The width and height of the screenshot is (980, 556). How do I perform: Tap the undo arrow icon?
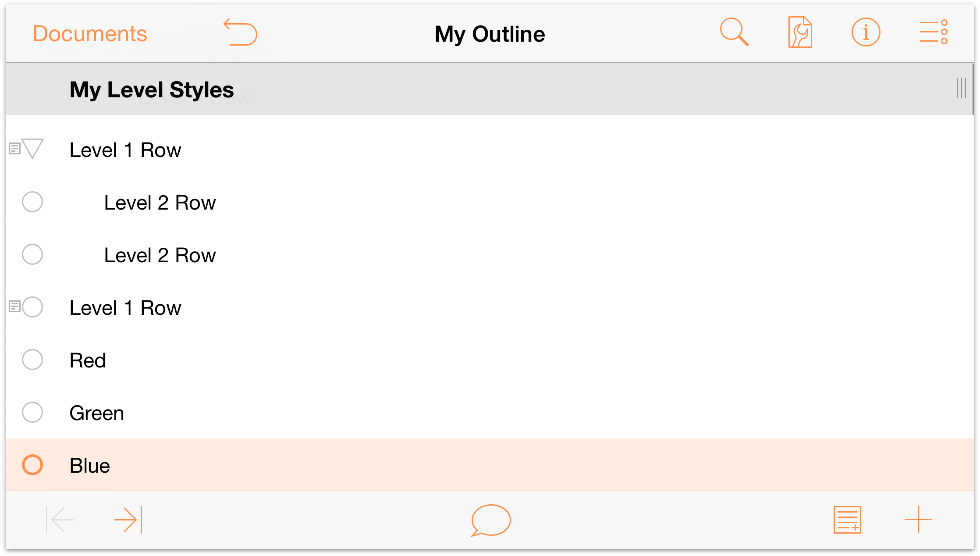coord(240,32)
